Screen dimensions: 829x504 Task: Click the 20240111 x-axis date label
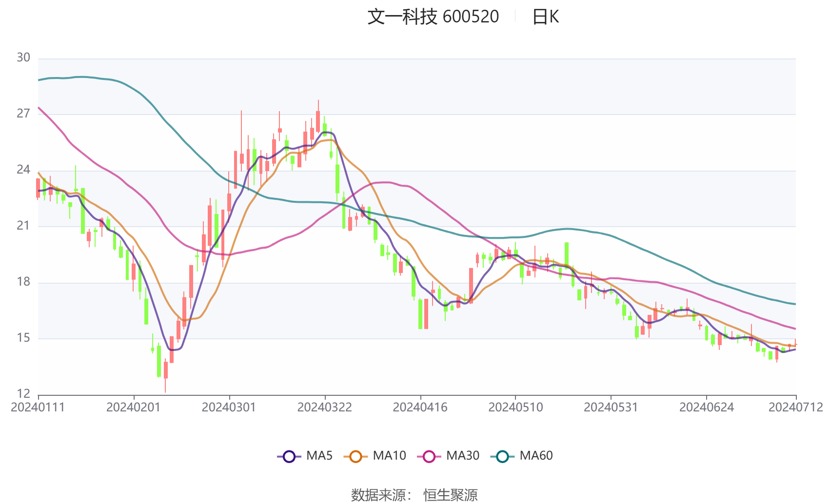click(38, 407)
